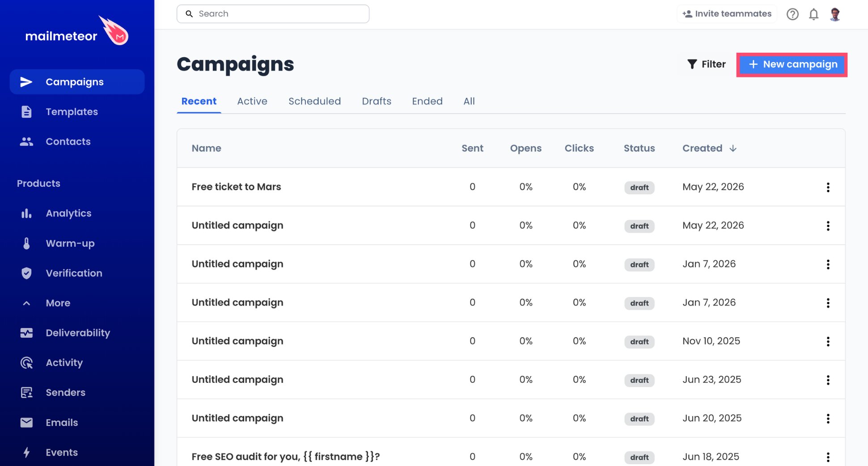Screen dimensions: 868x466
Task: Open Senders list icon
Action: tap(26, 393)
